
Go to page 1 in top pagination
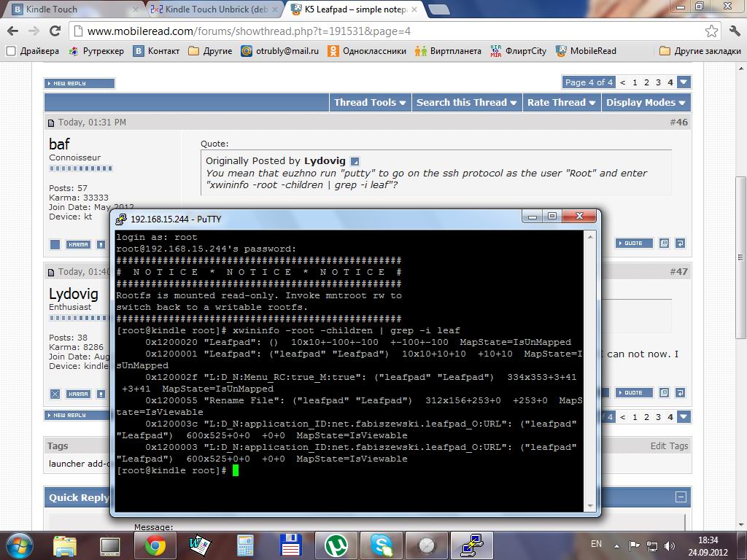tap(635, 82)
